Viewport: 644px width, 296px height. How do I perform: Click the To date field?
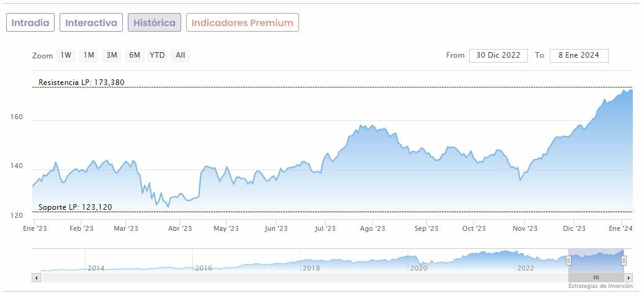(579, 55)
